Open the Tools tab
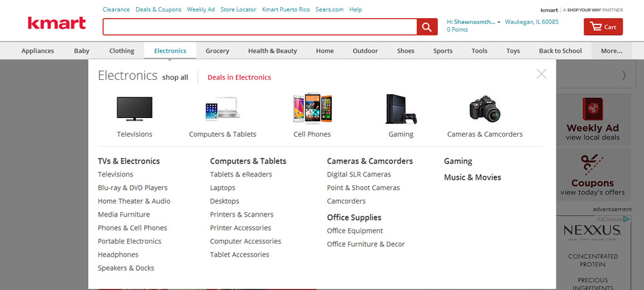Viewport: 644px width, 290px height. coord(479,51)
